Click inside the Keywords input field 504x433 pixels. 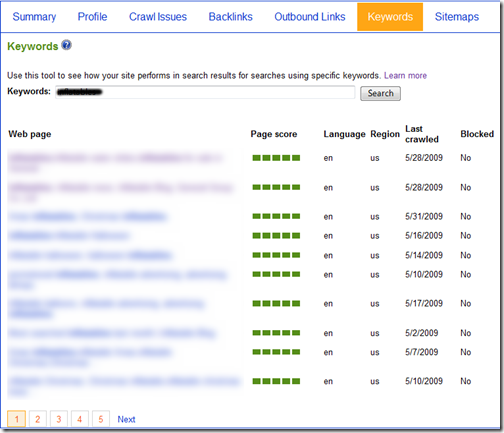click(205, 92)
